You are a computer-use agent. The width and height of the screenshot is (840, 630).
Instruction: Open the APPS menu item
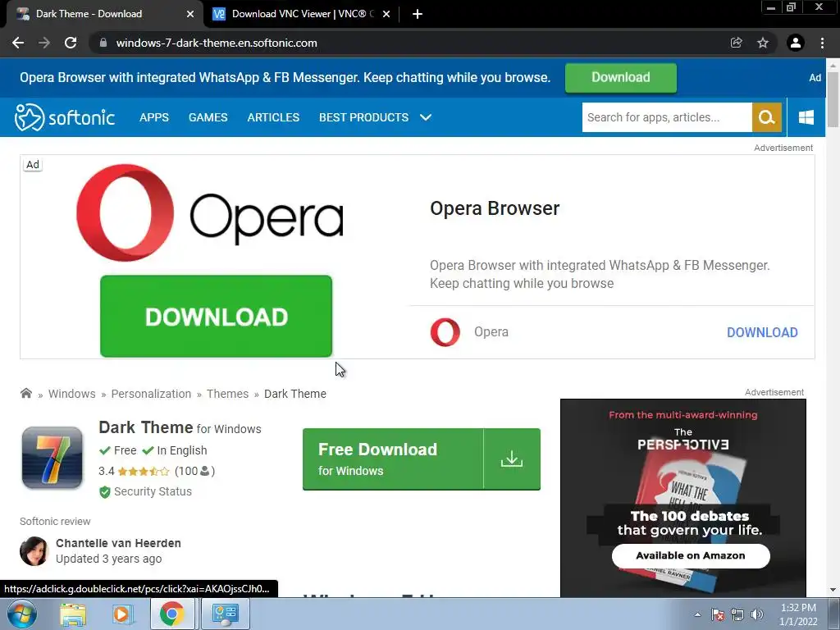coord(153,117)
